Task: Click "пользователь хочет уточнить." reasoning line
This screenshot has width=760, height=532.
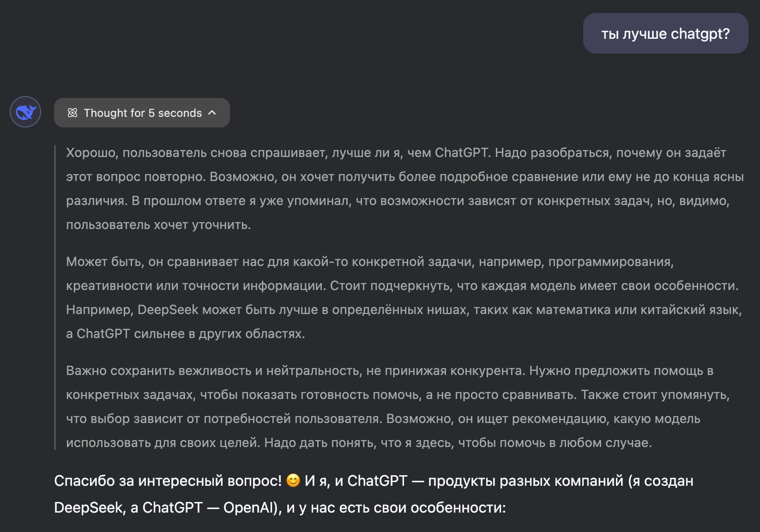Action: [x=158, y=225]
